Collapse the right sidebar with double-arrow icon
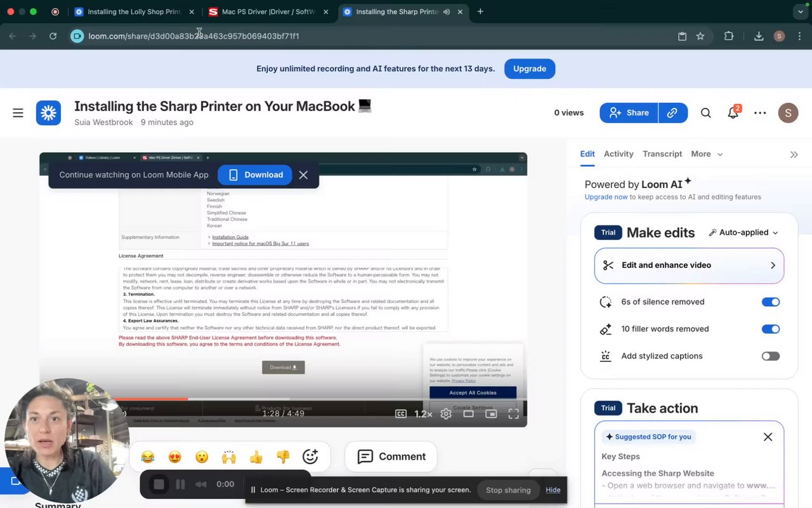The height and width of the screenshot is (508, 812). (x=794, y=154)
